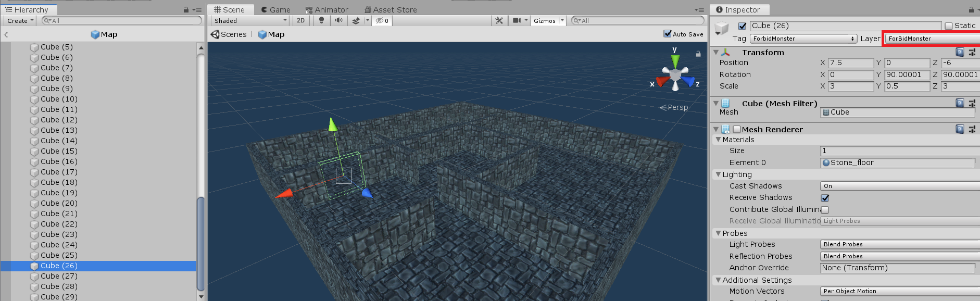Select Cube (14) in the Hierarchy
980x301 pixels.
tap(59, 141)
